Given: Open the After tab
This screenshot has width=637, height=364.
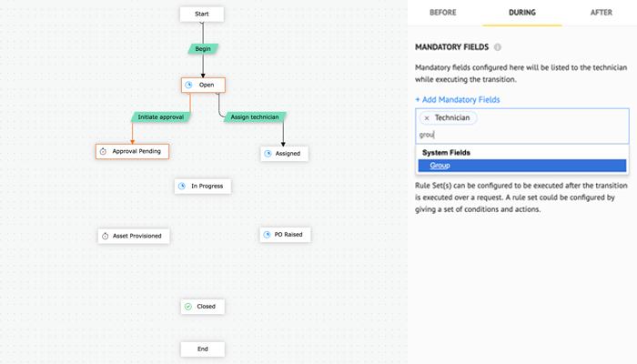Looking at the screenshot, I should [602, 13].
